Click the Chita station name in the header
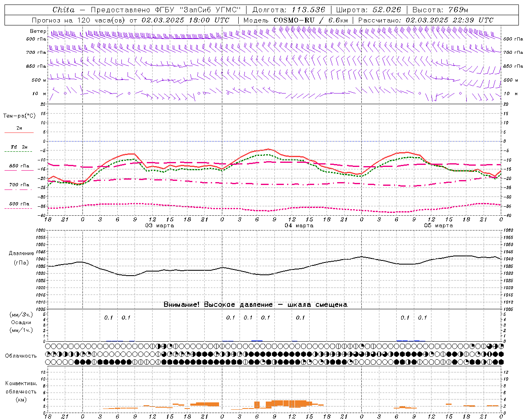Image resolution: width=525 pixels, height=420 pixels. 64,10
